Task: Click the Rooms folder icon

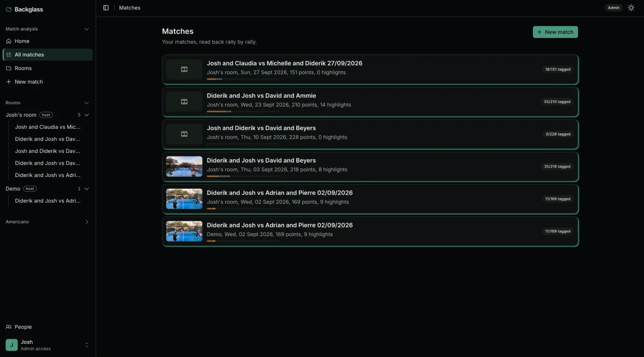Action: point(8,68)
